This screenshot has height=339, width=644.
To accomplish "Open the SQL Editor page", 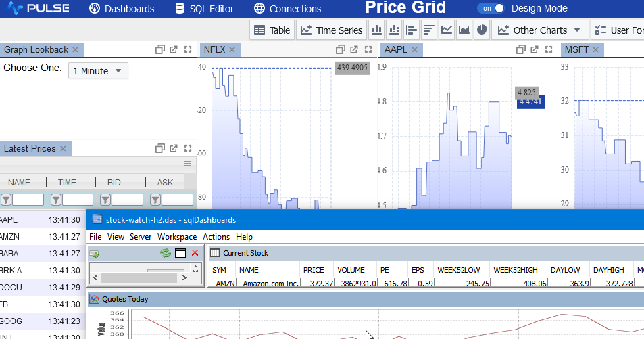I will (204, 9).
